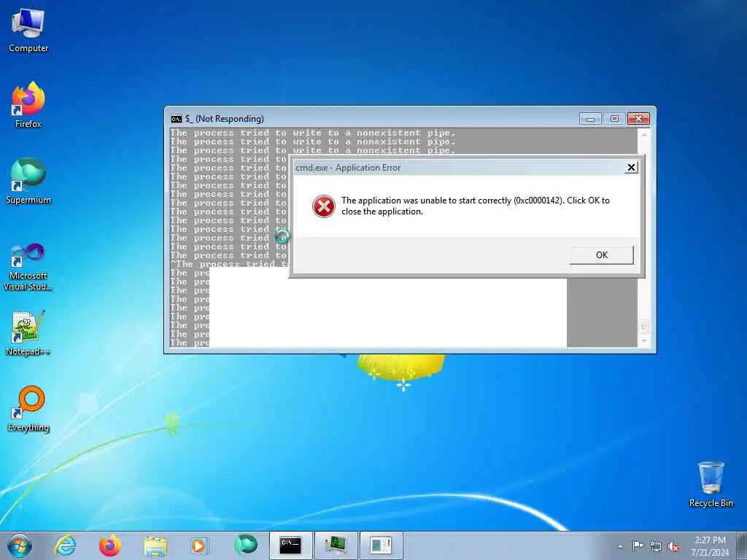This screenshot has height=560, width=747.
Task: Select the system monitor taskbar button
Action: pos(336,545)
